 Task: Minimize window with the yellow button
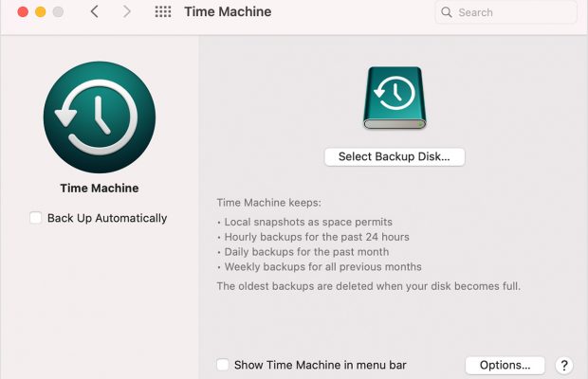[x=41, y=12]
